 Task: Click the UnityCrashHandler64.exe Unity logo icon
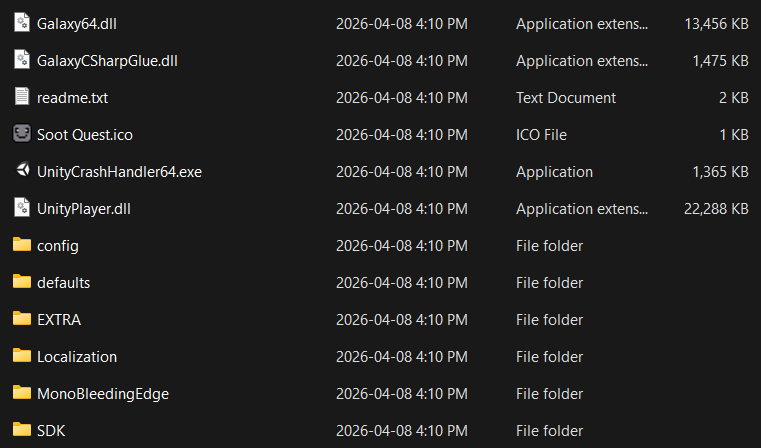click(x=22, y=171)
